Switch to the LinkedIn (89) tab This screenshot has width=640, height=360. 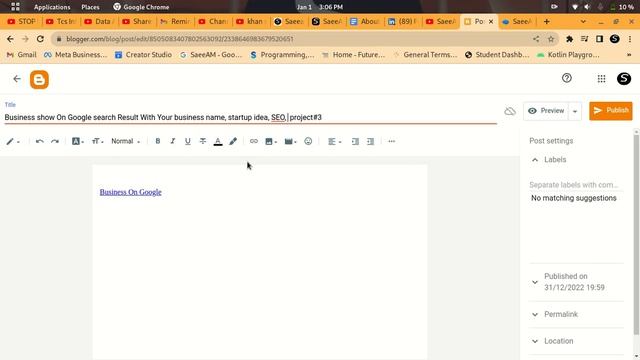pos(402,21)
